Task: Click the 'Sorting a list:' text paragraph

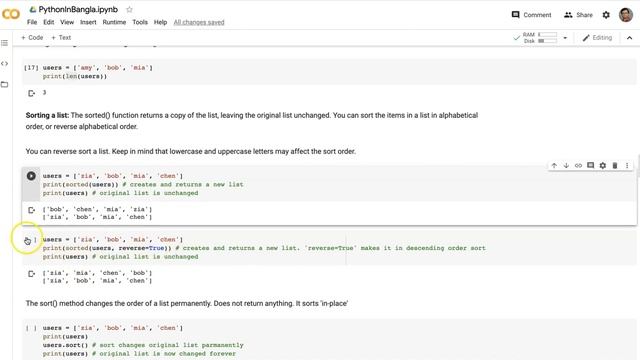Action: [x=252, y=121]
